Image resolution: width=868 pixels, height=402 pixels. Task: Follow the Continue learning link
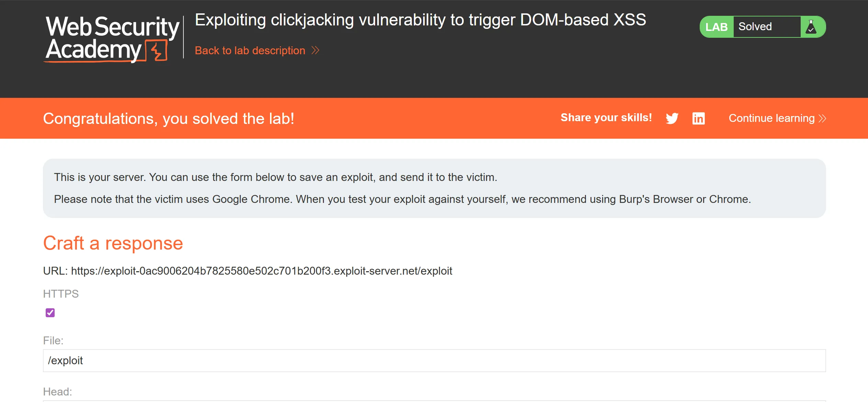click(x=771, y=118)
